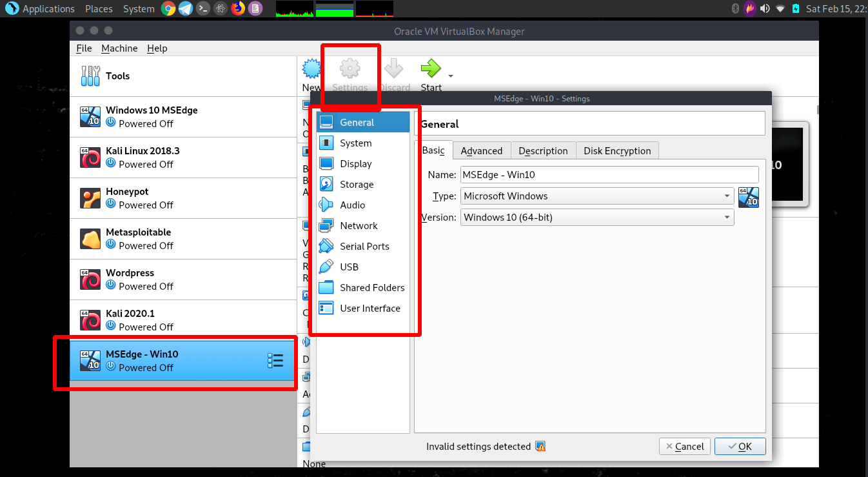Open the Shared Folders settings category
This screenshot has height=477, width=868.
[x=363, y=287]
